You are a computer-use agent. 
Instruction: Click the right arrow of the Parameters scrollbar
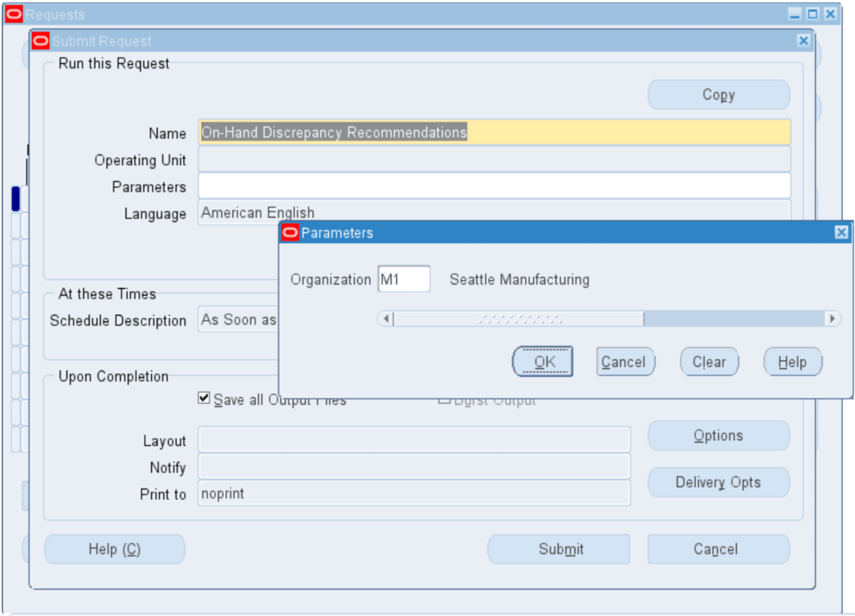coord(833,319)
